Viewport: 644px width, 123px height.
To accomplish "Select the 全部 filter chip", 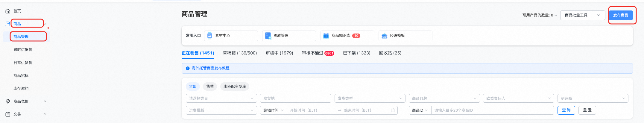I will 193,86.
